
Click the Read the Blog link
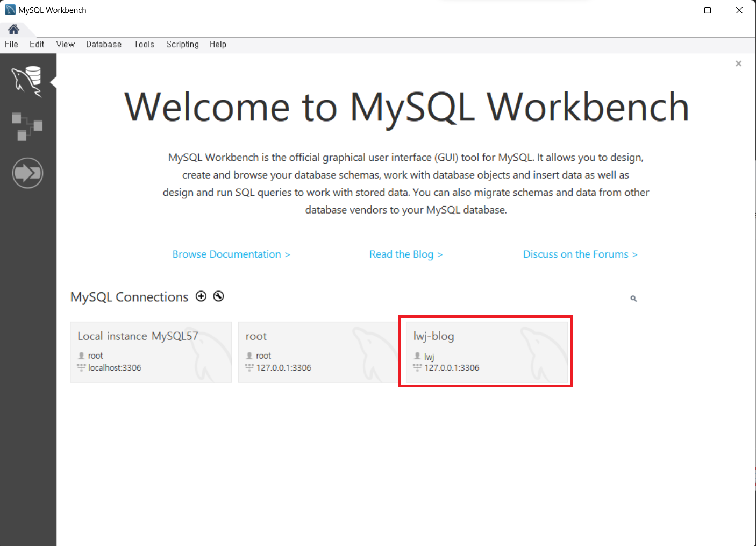tap(406, 254)
